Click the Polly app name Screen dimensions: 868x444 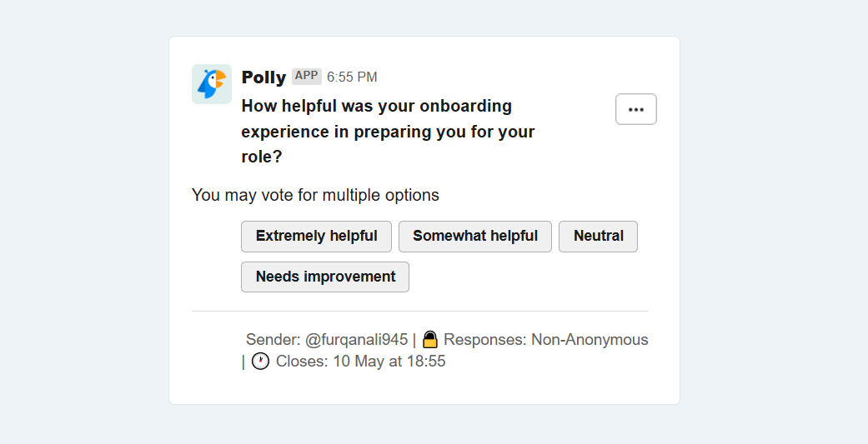263,77
